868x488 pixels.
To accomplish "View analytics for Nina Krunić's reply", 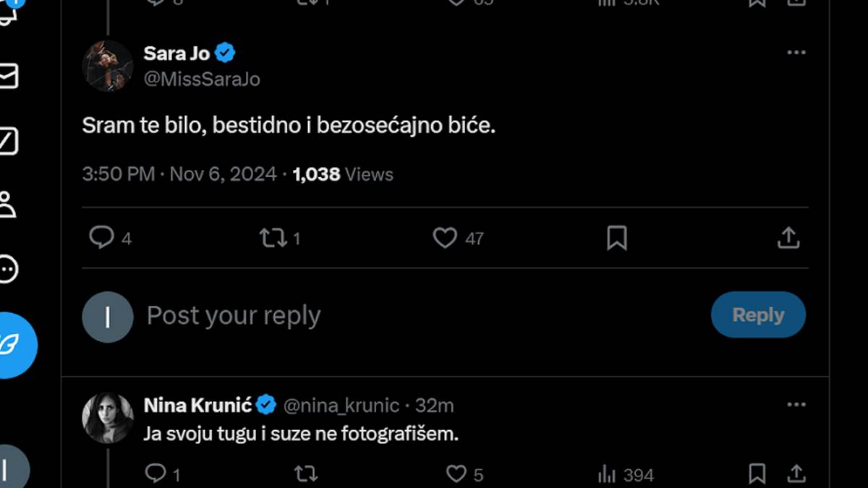I will tap(608, 474).
